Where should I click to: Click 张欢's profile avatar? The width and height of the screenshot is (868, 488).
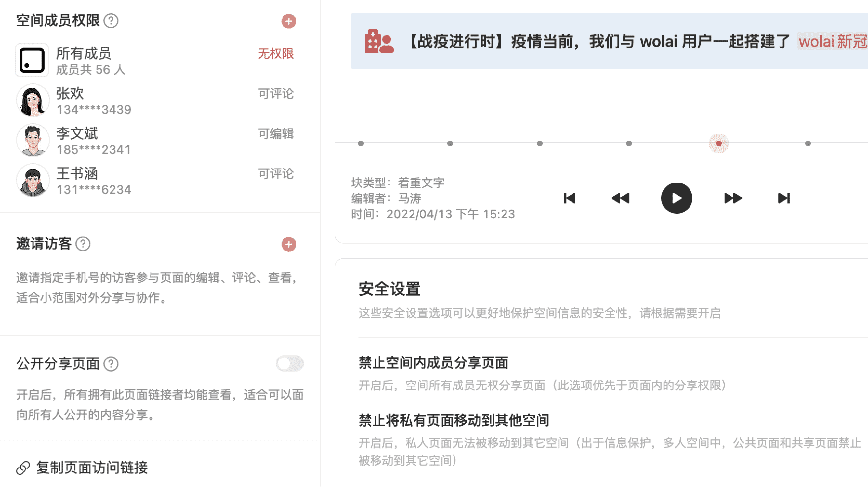(33, 100)
